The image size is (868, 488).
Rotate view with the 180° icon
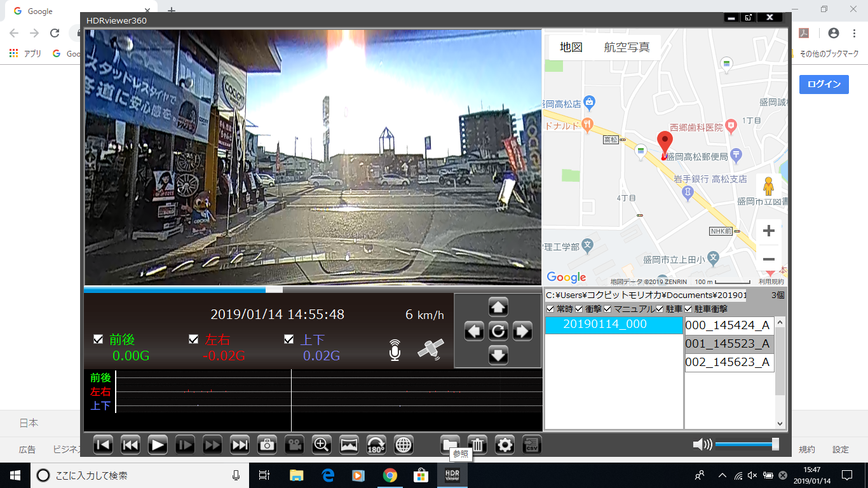(x=376, y=445)
